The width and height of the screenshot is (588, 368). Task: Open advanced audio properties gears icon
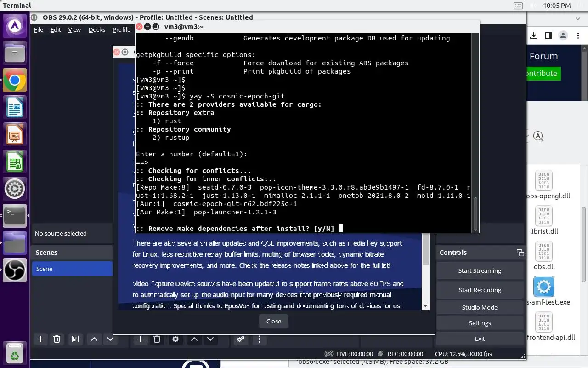click(x=240, y=339)
